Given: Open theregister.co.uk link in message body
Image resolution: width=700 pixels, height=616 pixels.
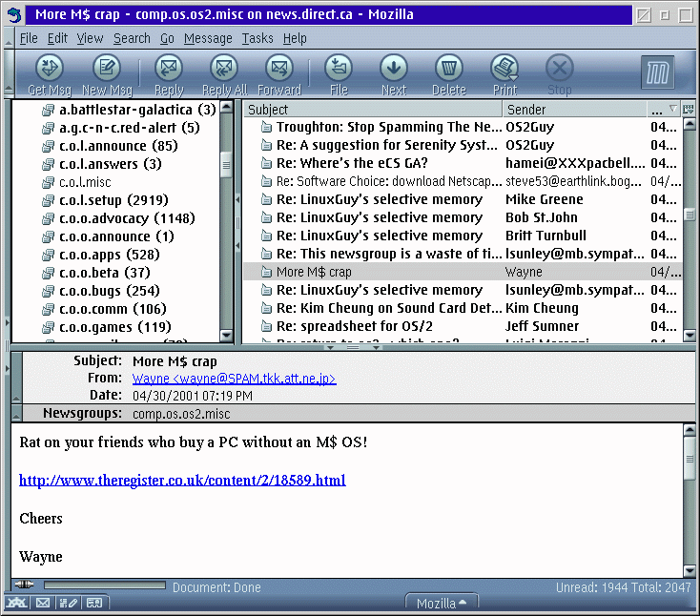Looking at the screenshot, I should click(x=182, y=481).
